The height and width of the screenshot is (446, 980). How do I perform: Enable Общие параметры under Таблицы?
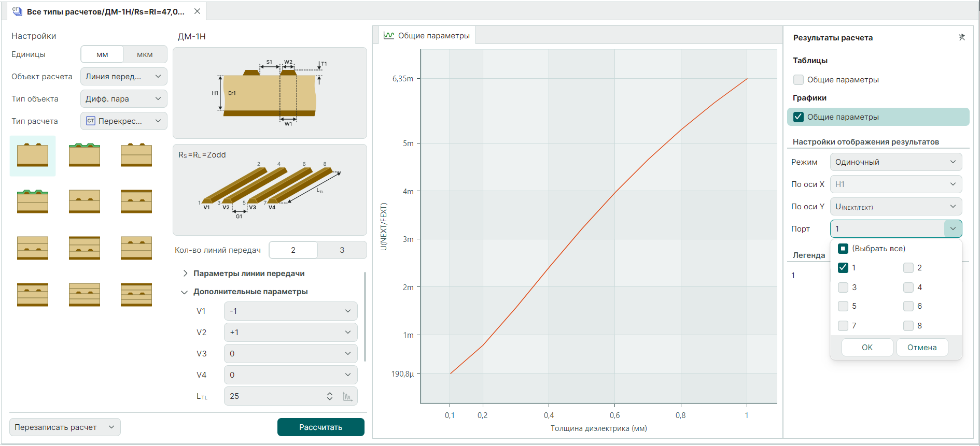pyautogui.click(x=799, y=80)
